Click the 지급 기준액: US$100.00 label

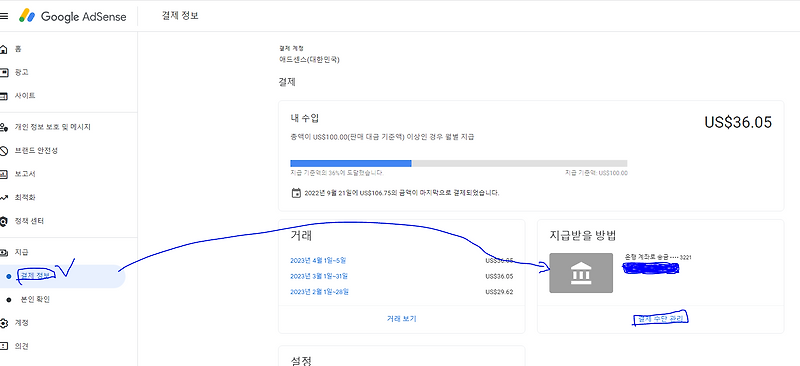point(596,173)
